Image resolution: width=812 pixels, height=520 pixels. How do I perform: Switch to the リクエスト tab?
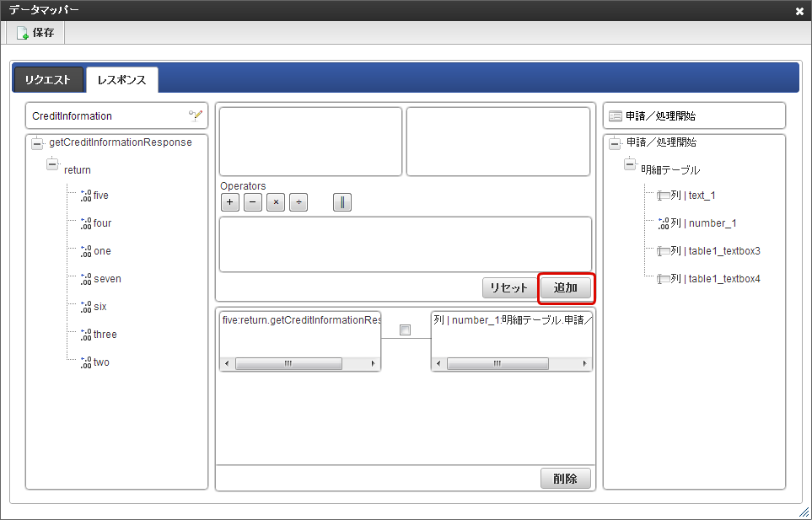coord(48,80)
